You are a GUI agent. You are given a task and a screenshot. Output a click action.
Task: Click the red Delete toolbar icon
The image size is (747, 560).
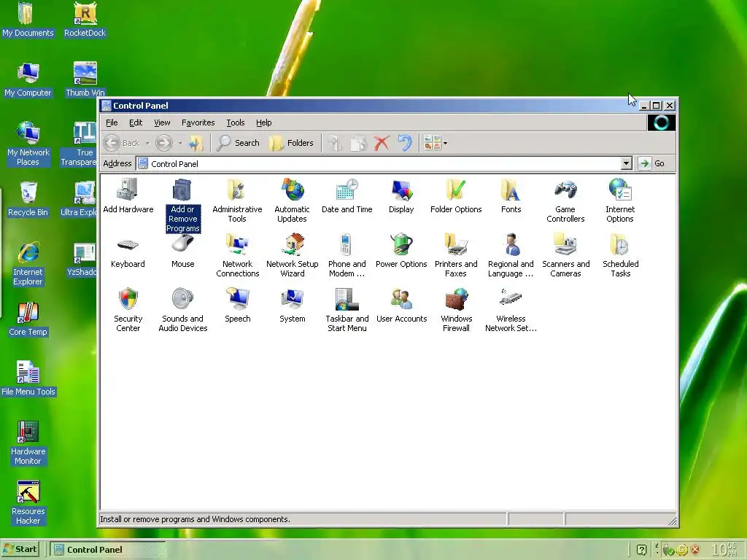pyautogui.click(x=382, y=143)
